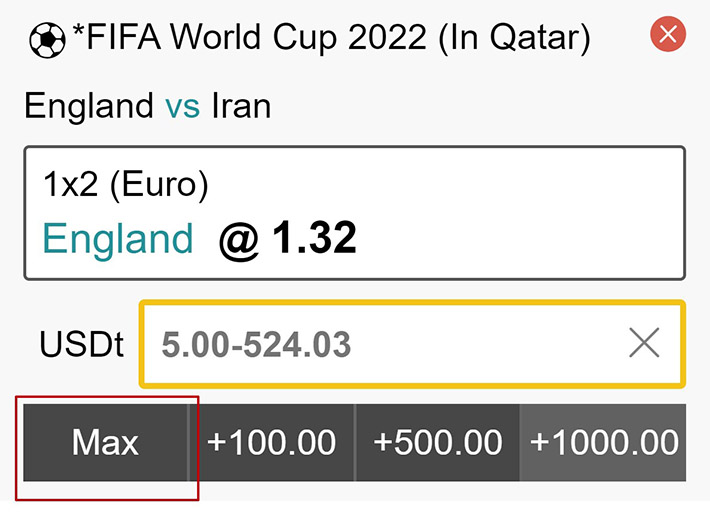Select Iran in the match header
This screenshot has height=515, width=710.
(x=241, y=106)
